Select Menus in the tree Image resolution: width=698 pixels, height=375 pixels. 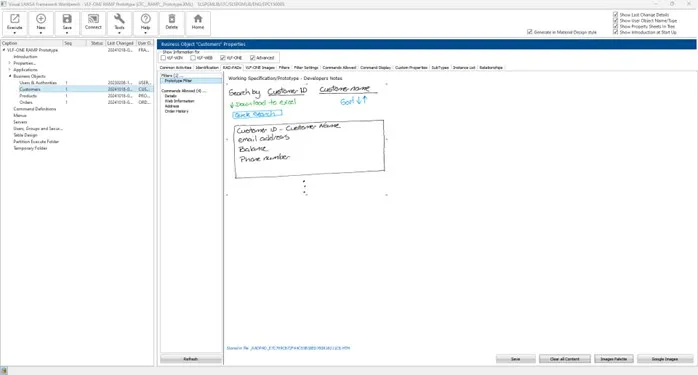tap(20, 115)
